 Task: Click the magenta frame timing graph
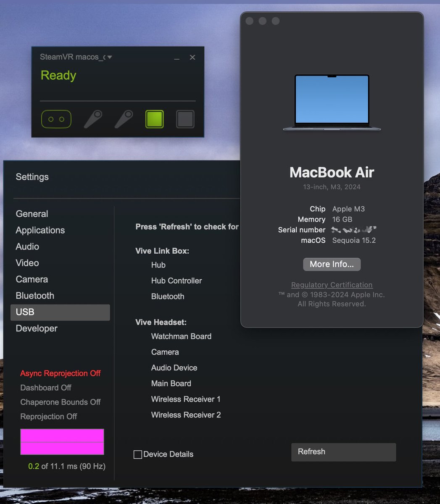(x=62, y=442)
